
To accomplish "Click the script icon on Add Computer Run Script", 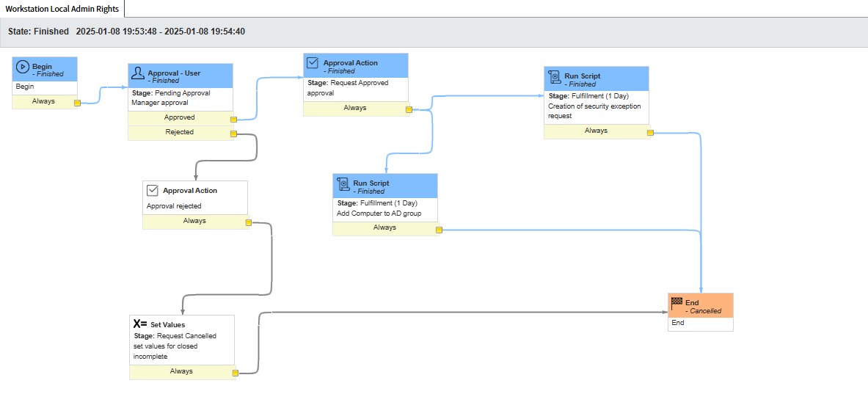I will pos(343,183).
